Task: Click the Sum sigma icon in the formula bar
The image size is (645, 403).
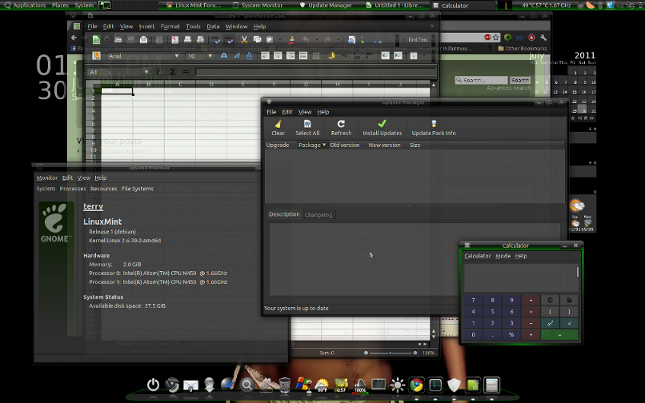Action: click(x=173, y=72)
